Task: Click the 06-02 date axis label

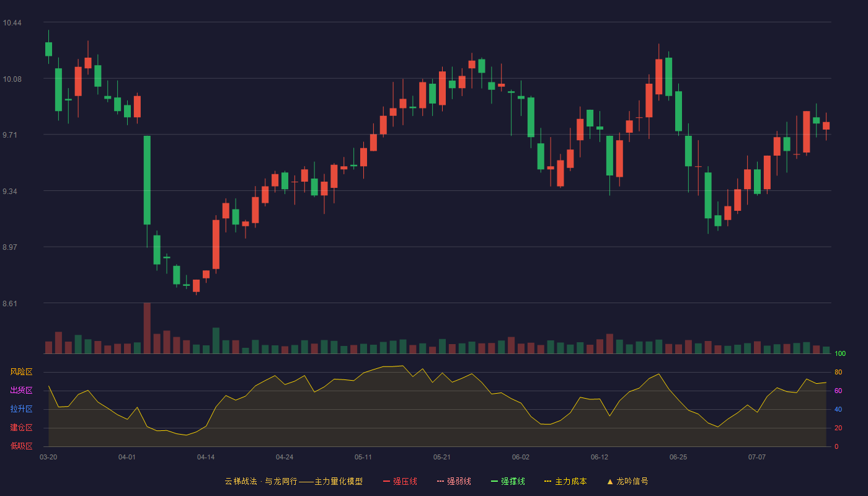Action: (x=521, y=457)
